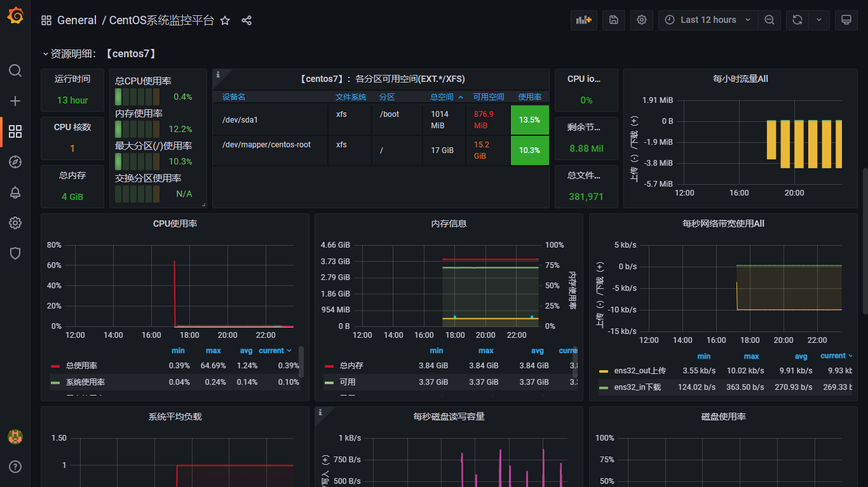This screenshot has height=487, width=868.
Task: Share the dashboard via share icon
Action: point(247,20)
